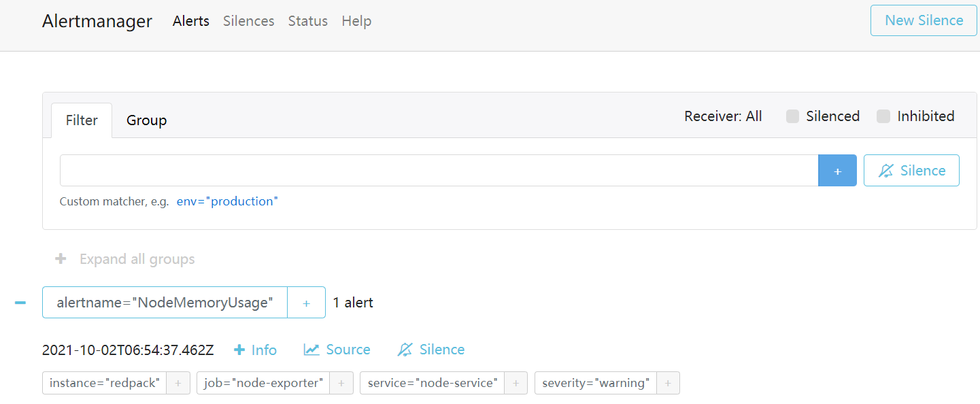Click the plus icon on the instance="redpack" label
The image size is (980, 404).
pyautogui.click(x=178, y=383)
